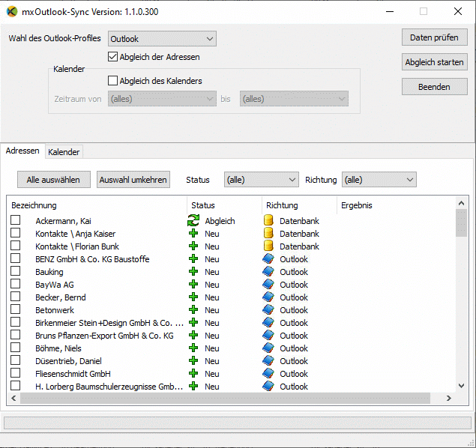Select Bruns Pflanzen-Export GmbH & Co. KG entry
The image size is (476, 448).
(104, 336)
